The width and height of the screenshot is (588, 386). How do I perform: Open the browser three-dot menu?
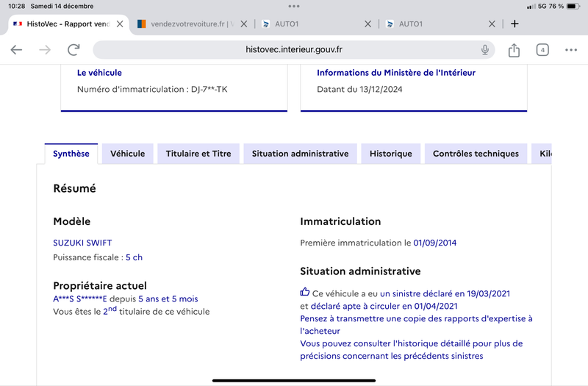571,50
